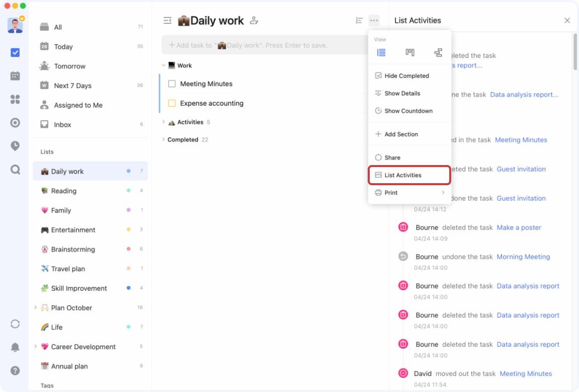Screen dimensions: 579x392
Task: Open the Calendar view from the left sidebar
Action: 15,75
